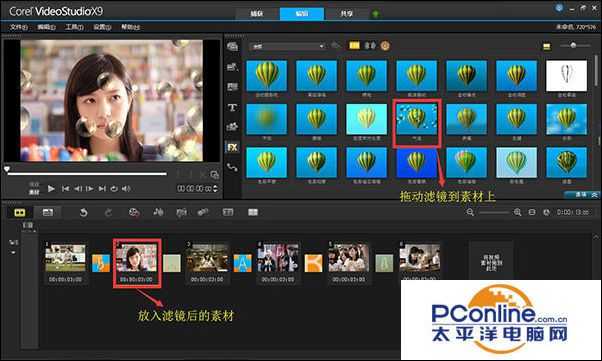Zoom out the timeline

tap(470, 212)
